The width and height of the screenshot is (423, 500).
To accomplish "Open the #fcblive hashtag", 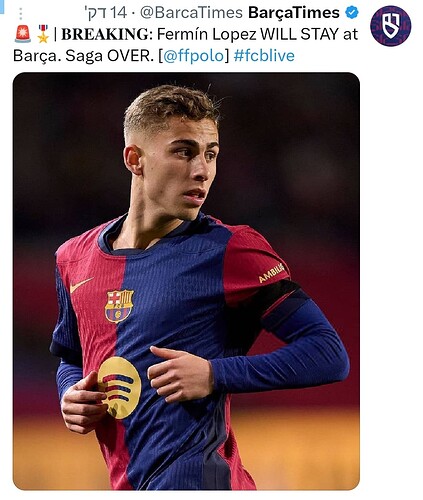I will click(264, 55).
